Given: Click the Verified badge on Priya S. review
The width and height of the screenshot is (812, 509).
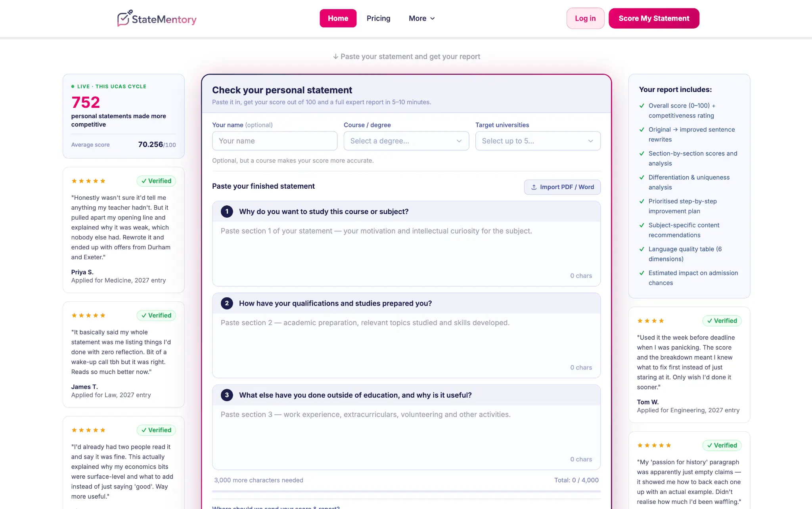Looking at the screenshot, I should [156, 181].
